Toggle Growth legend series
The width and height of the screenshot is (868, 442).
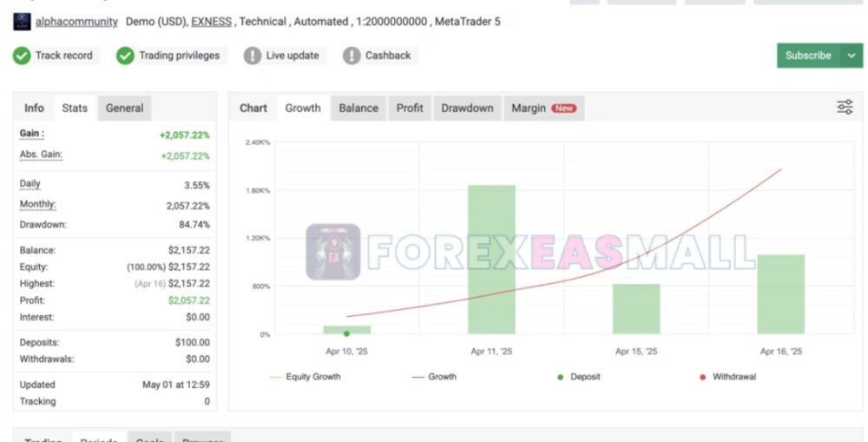(x=435, y=377)
